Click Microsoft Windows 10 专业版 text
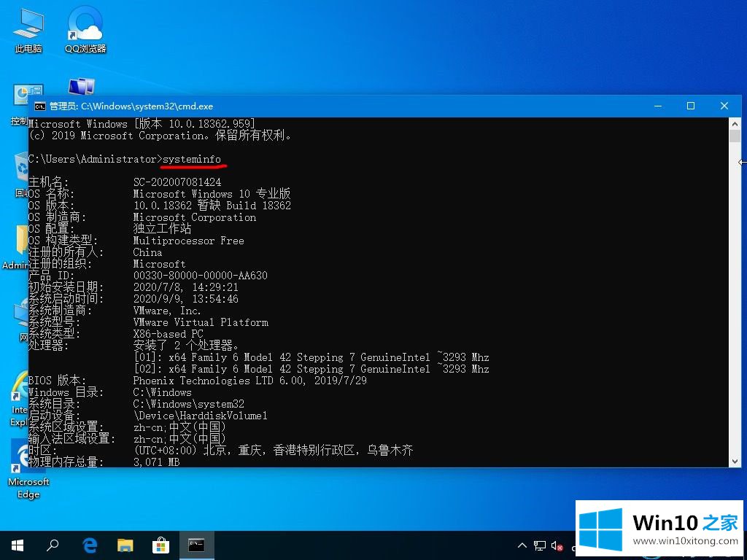Screen dimensions: 747x560 212,194
